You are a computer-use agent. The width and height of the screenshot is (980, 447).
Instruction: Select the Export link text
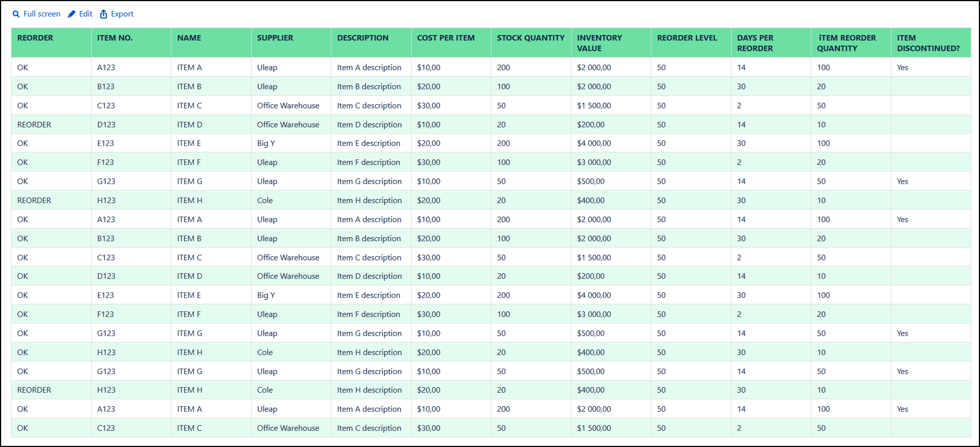coord(122,14)
